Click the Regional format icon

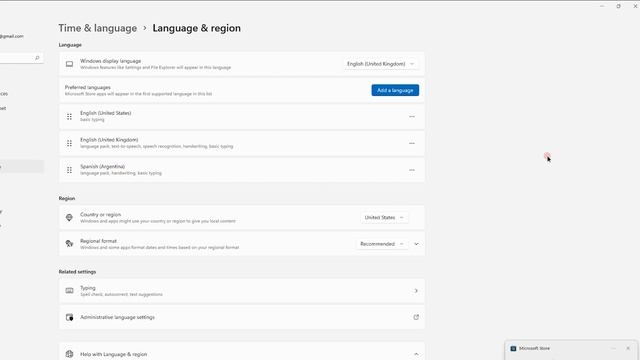(69, 244)
